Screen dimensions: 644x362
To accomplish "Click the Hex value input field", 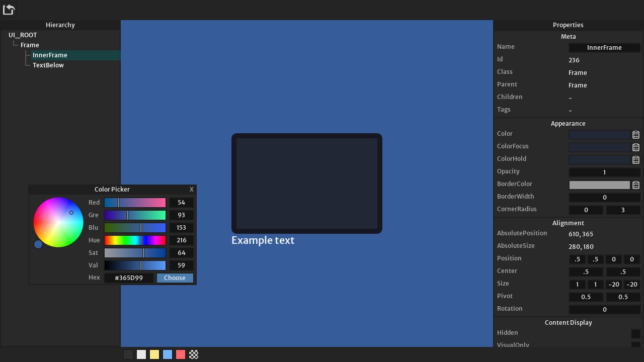I will tap(129, 278).
